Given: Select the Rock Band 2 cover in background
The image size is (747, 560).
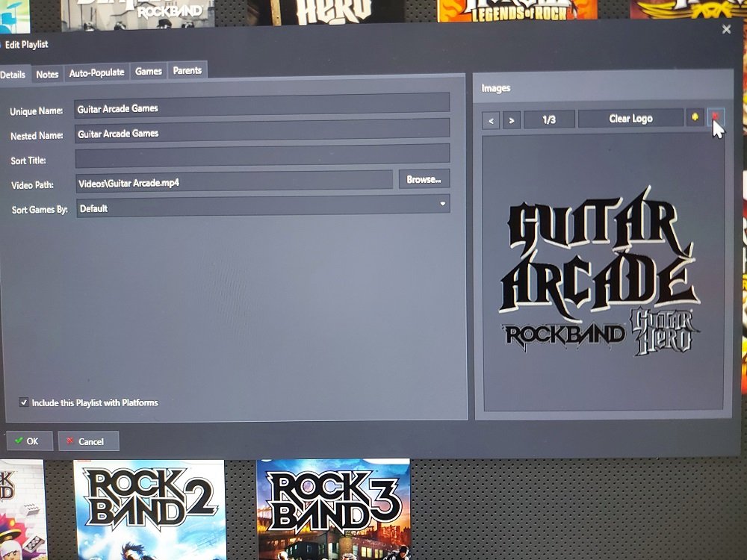Looking at the screenshot, I should [149, 509].
